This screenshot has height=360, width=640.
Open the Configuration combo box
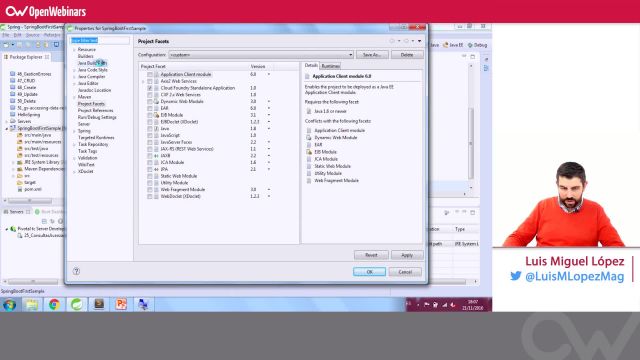pos(261,55)
